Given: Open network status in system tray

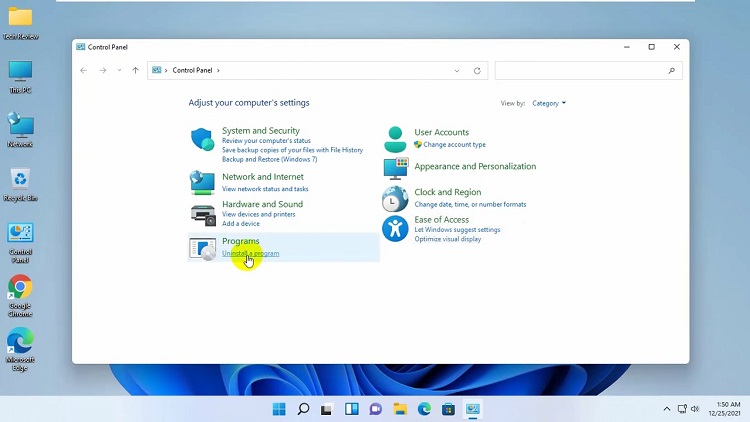Looking at the screenshot, I should pyautogui.click(x=682, y=409).
